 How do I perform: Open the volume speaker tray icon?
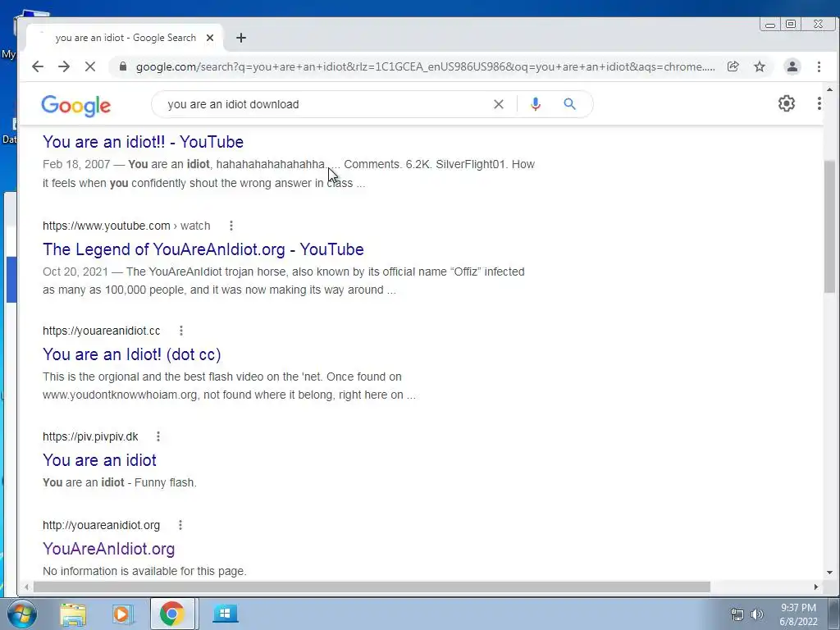point(757,614)
